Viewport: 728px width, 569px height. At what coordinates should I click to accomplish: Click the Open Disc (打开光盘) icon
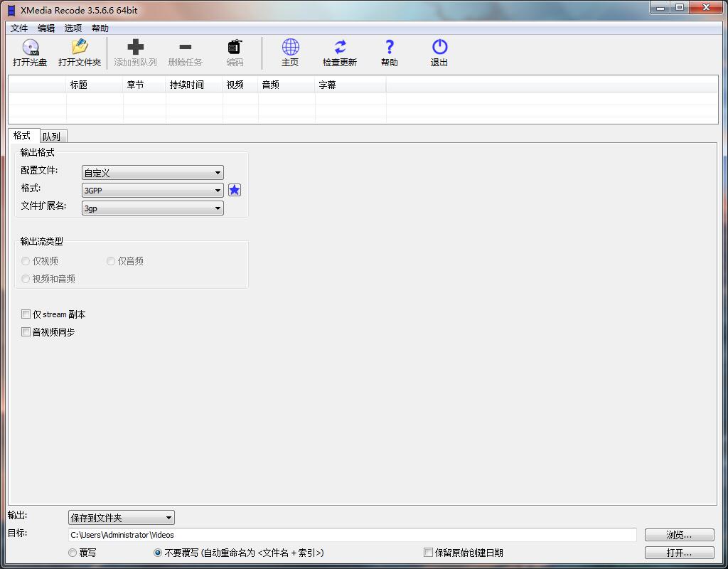click(30, 48)
